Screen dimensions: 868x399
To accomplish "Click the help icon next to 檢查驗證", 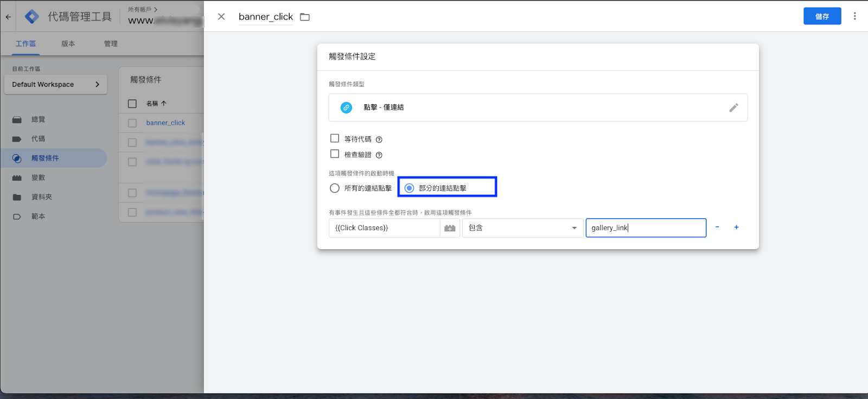I will click(379, 155).
